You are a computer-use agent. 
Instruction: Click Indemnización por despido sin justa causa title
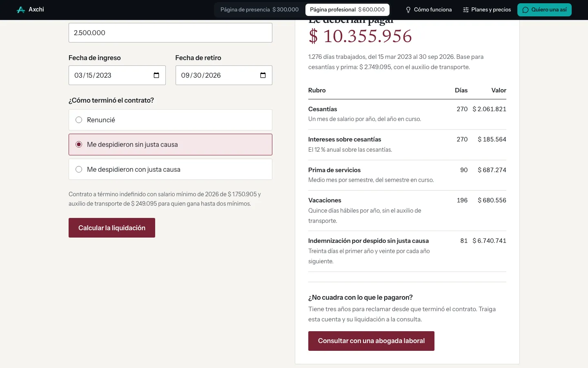coord(368,241)
